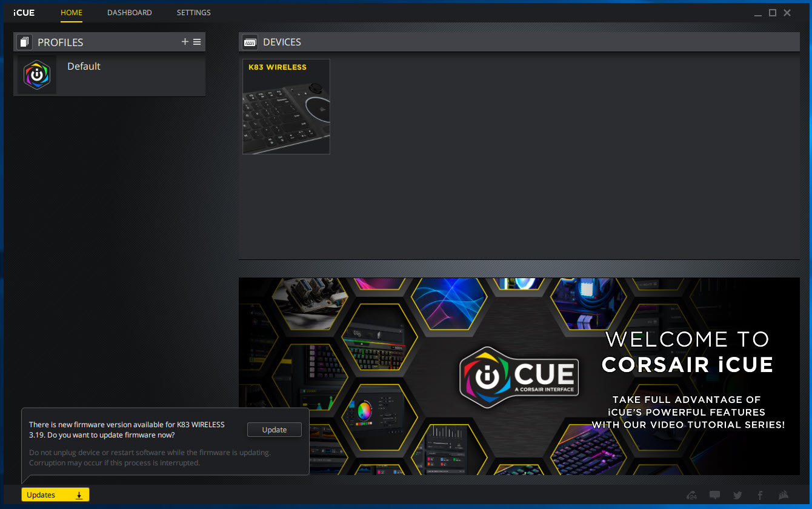Viewport: 812px width, 509px height.
Task: Select the Default profile icon
Action: click(37, 75)
